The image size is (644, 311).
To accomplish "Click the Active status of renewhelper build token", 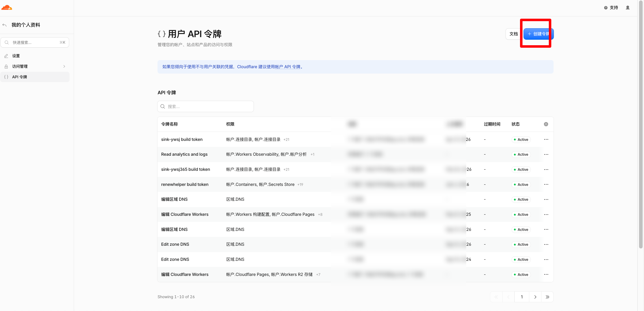I will [521, 185].
